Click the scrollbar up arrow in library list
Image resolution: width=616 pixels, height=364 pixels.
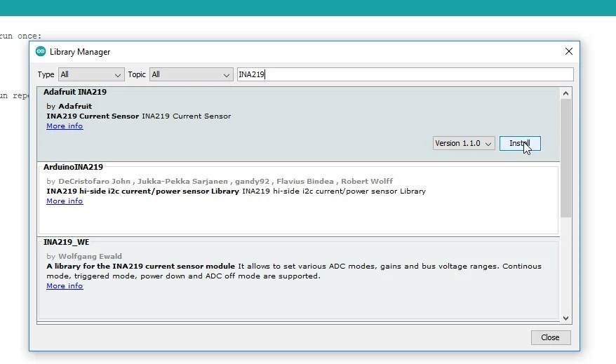click(565, 93)
